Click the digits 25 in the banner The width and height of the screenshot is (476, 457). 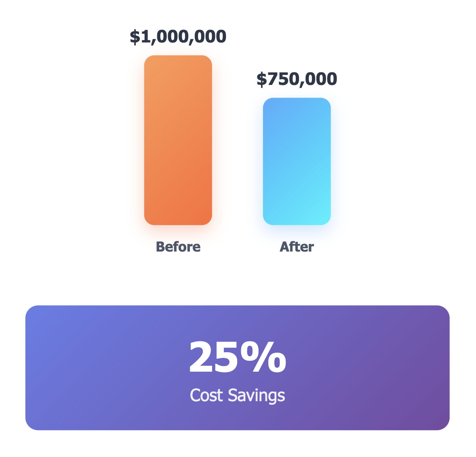coord(214,358)
